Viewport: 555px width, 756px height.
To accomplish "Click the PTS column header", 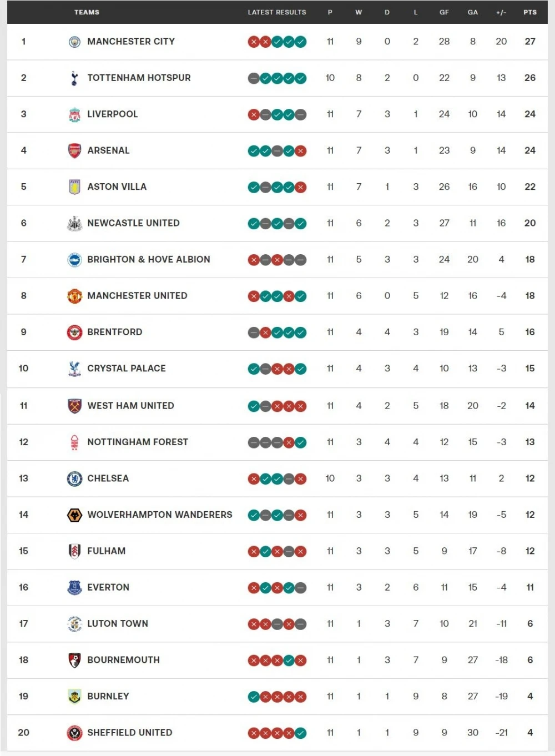I will [x=530, y=12].
